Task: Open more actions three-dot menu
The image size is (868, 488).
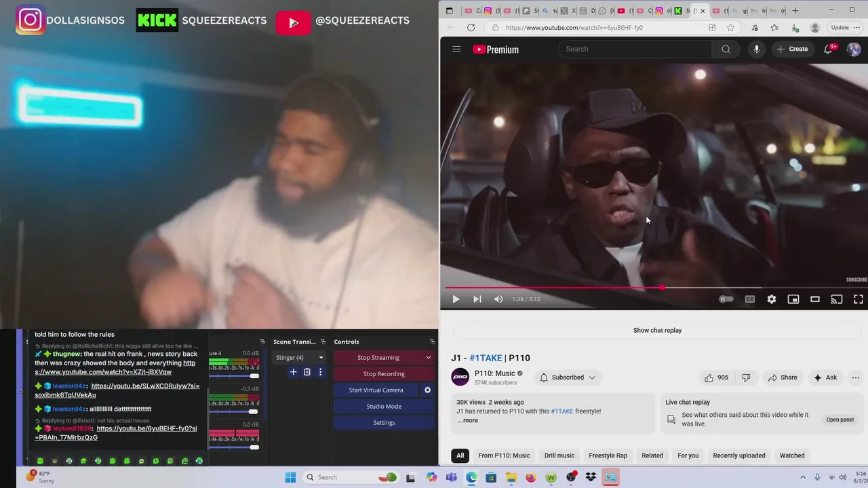Action: click(855, 378)
